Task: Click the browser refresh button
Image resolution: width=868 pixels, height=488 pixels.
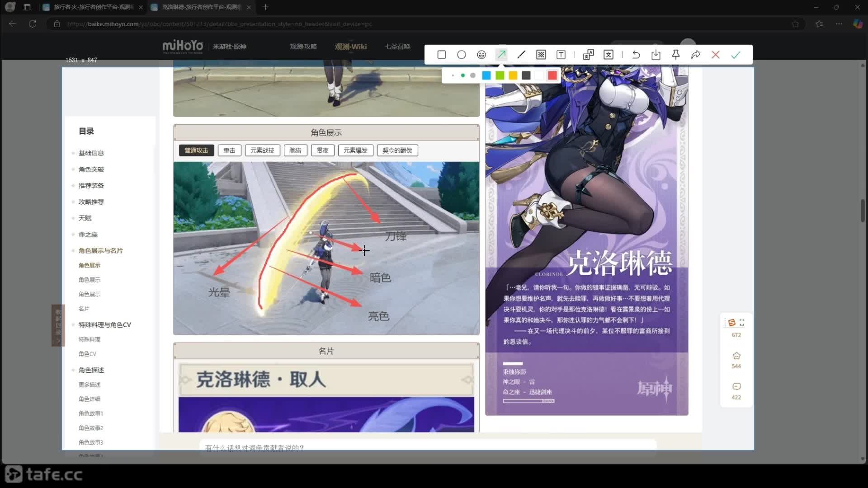Action: click(x=33, y=24)
